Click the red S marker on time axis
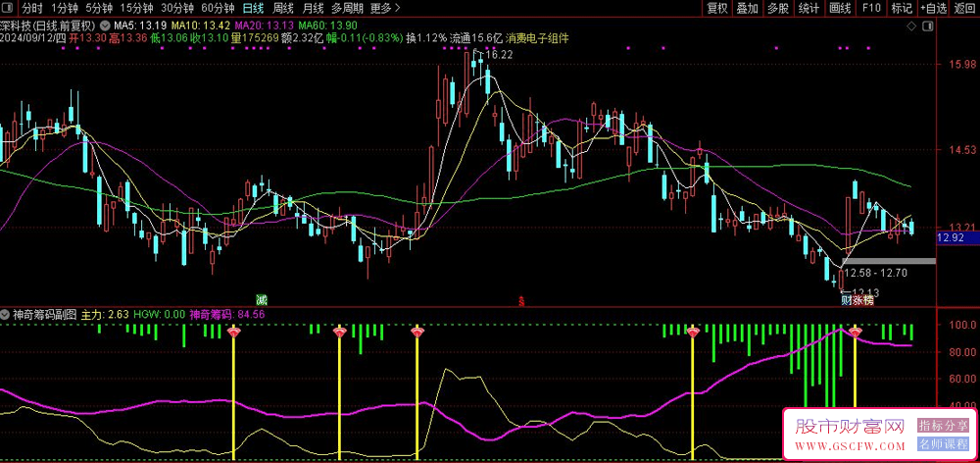The image size is (980, 463). 521,301
